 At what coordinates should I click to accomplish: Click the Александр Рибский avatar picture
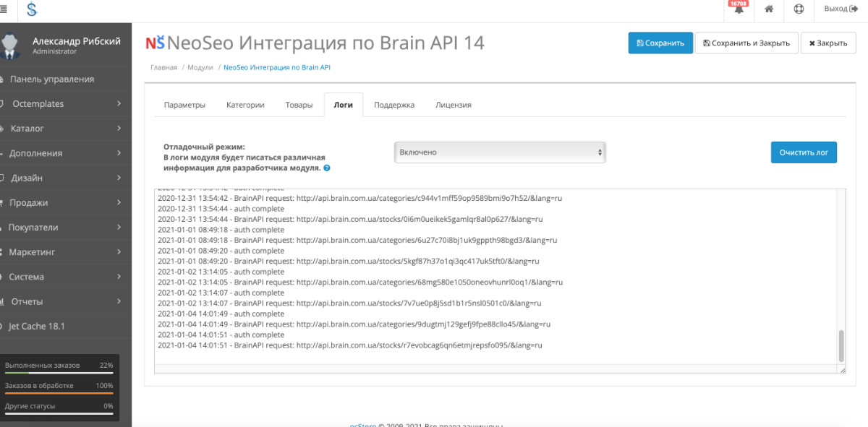(x=10, y=46)
